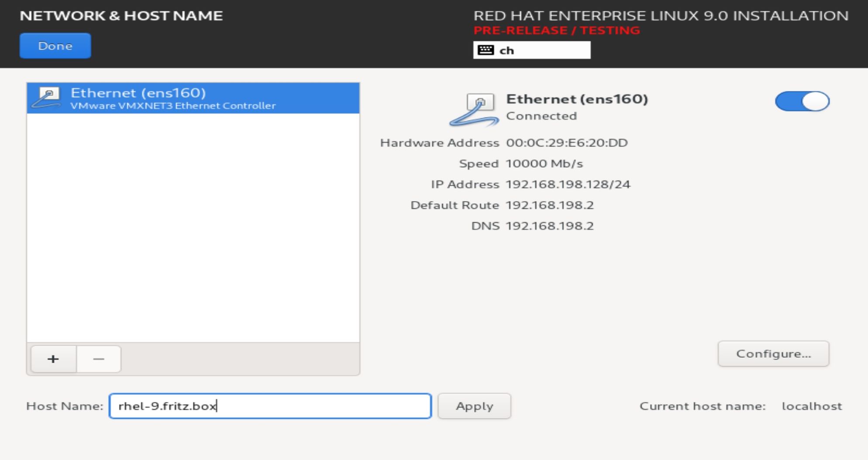Viewport: 868px width, 460px height.
Task: Open the Configure... dialog
Action: coord(773,354)
